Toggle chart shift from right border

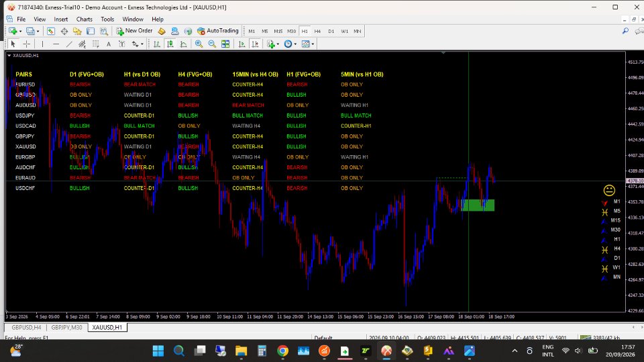255,44
